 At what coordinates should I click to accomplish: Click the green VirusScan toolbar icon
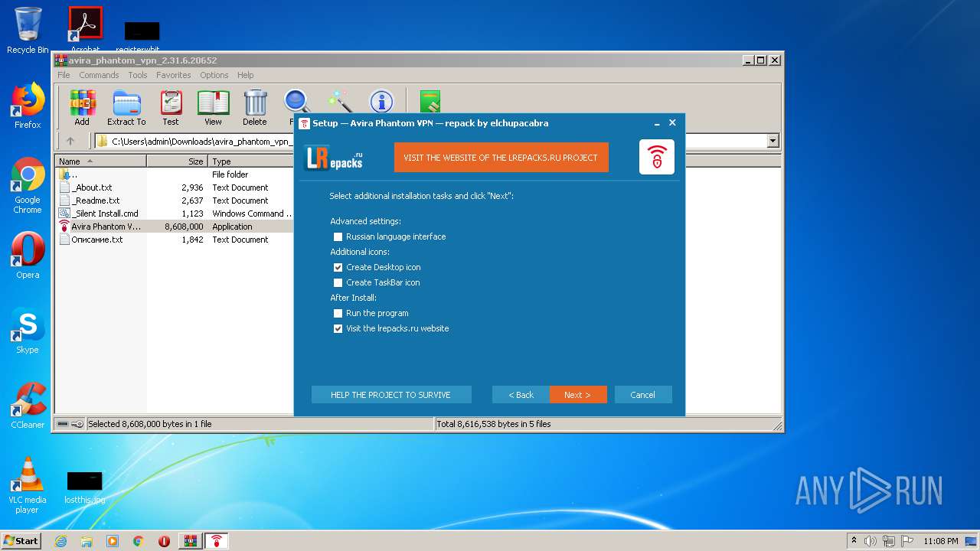[430, 102]
